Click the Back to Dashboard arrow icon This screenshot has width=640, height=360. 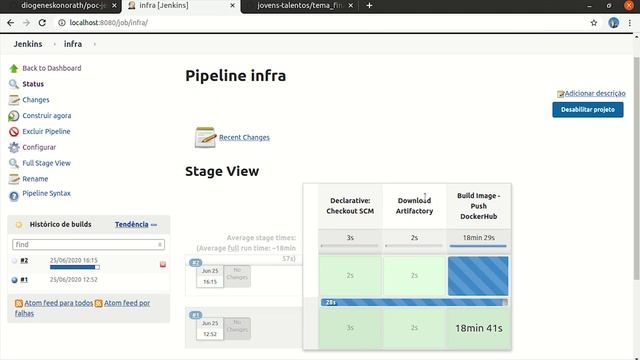13,68
